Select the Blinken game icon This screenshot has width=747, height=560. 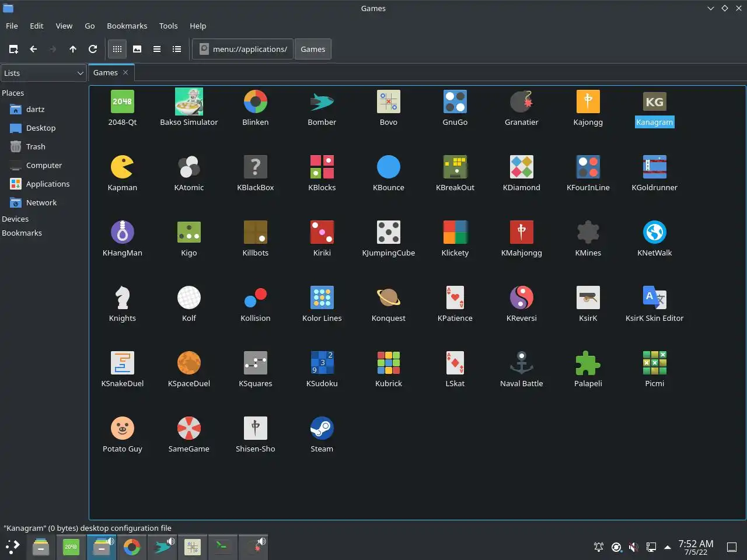coord(256,101)
